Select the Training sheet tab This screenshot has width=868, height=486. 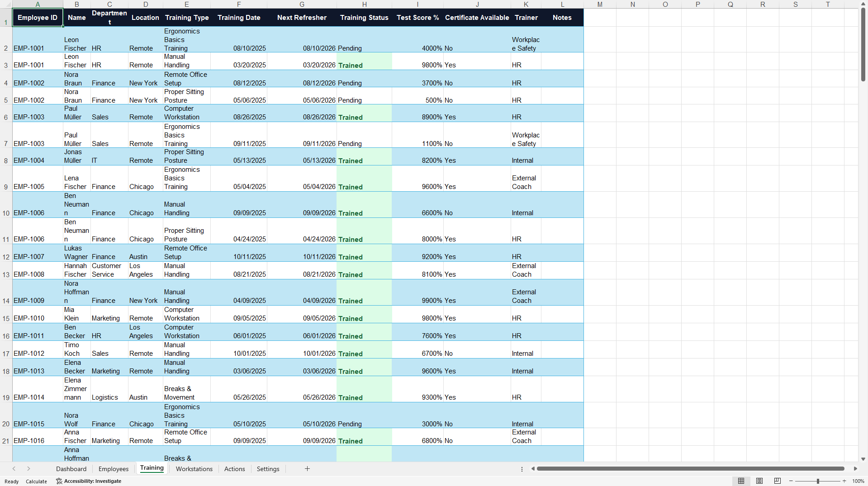[152, 468]
